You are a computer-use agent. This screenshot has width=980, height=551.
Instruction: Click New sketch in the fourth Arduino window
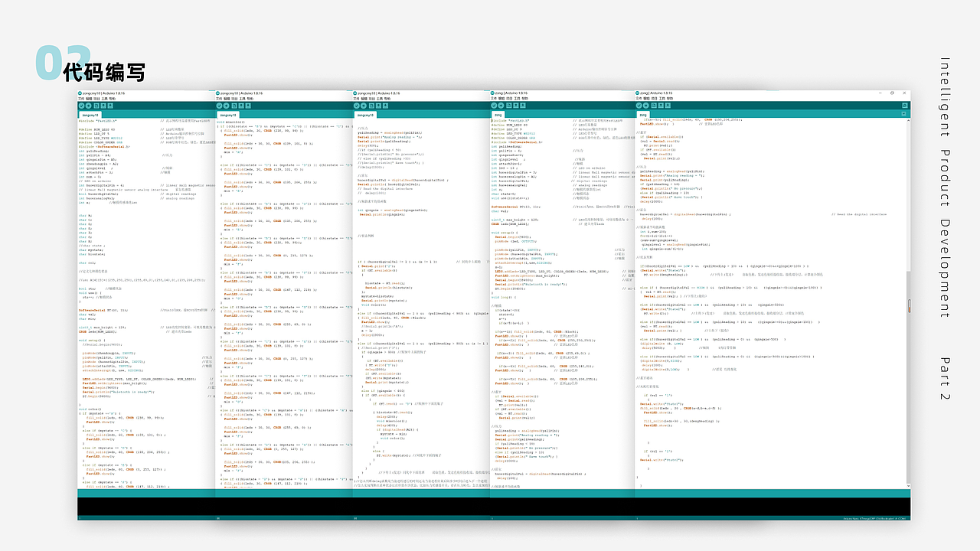(x=508, y=106)
